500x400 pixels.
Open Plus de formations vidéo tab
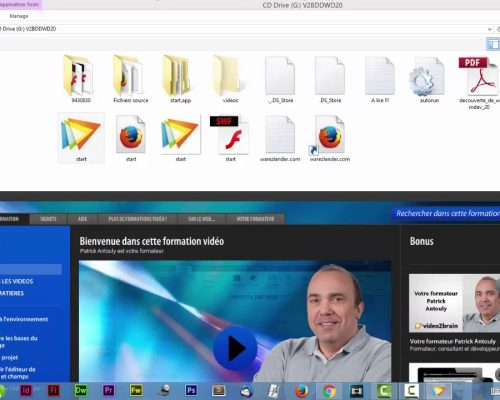click(x=138, y=219)
